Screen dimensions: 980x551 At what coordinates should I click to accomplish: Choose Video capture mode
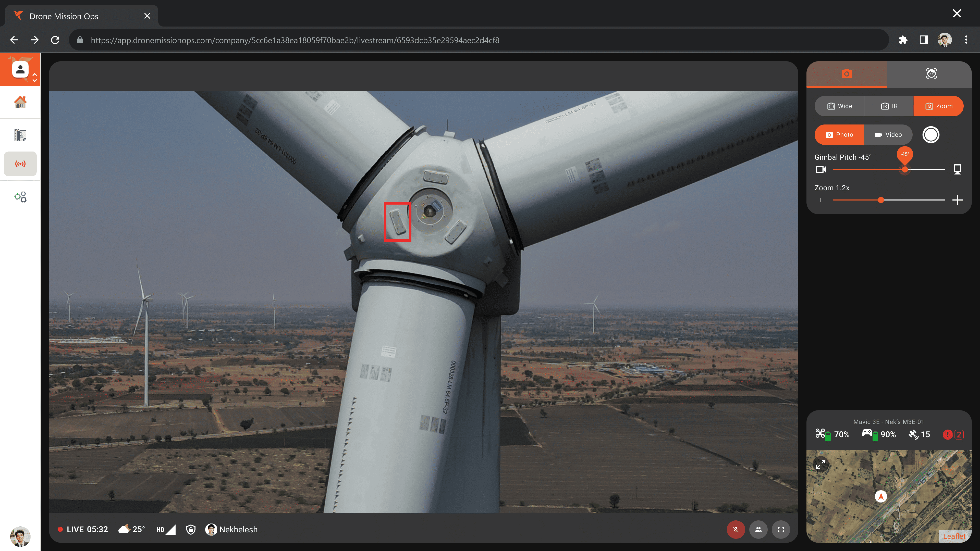(x=888, y=135)
